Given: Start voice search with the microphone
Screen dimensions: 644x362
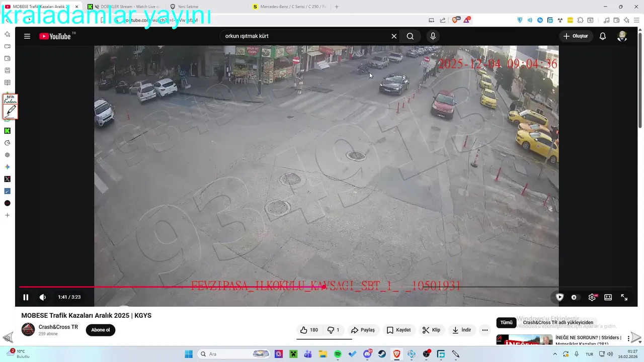Looking at the screenshot, I should point(433,36).
